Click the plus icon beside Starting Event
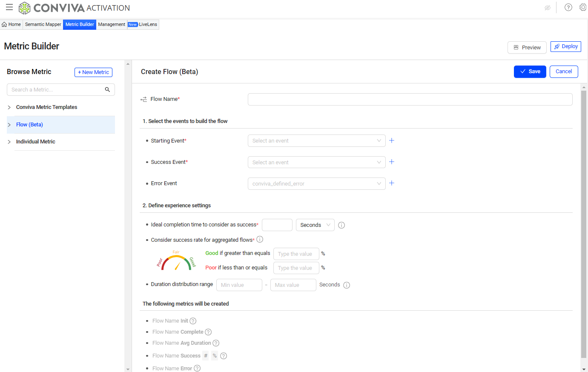 pos(392,140)
